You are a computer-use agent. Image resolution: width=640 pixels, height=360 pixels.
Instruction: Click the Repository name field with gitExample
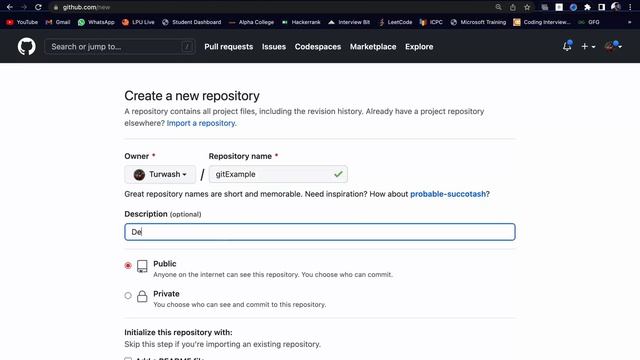pyautogui.click(x=278, y=174)
